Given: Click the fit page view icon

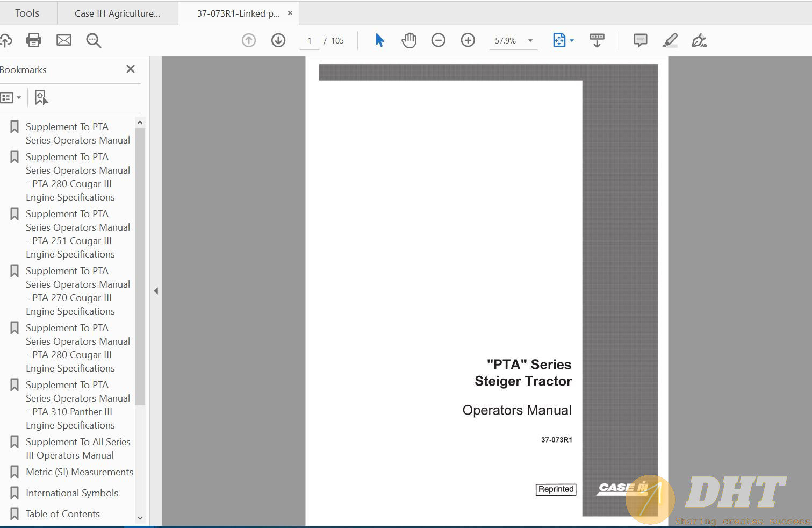Looking at the screenshot, I should (x=559, y=40).
